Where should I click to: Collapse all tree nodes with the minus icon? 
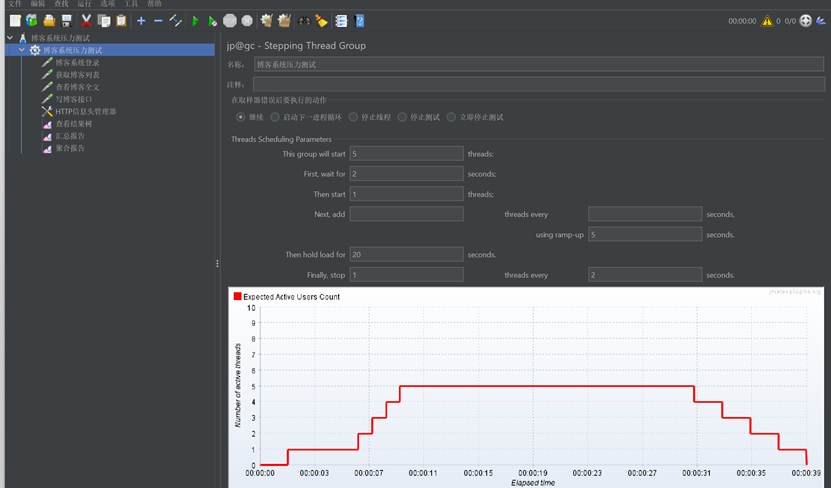coord(158,21)
